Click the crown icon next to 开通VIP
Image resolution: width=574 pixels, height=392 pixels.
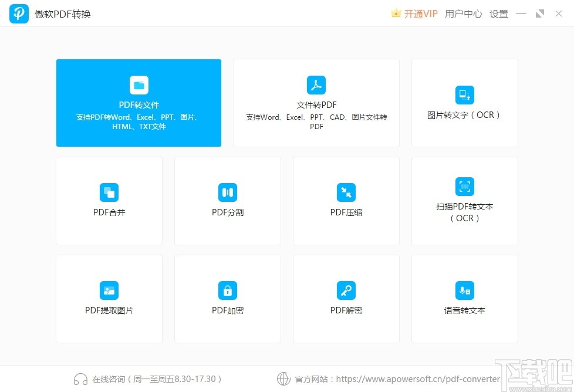click(x=396, y=13)
